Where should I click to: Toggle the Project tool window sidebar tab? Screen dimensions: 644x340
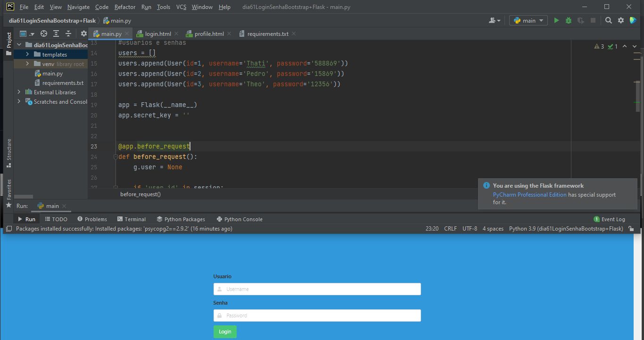pos(8,41)
